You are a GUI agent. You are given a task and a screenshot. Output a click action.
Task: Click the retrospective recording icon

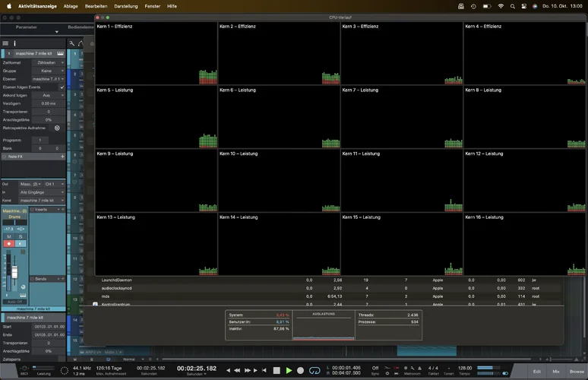click(x=57, y=128)
